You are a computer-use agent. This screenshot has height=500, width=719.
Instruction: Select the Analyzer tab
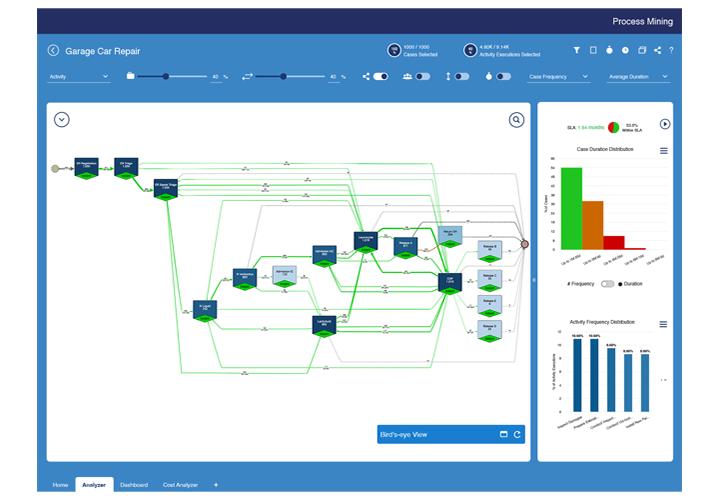click(94, 484)
